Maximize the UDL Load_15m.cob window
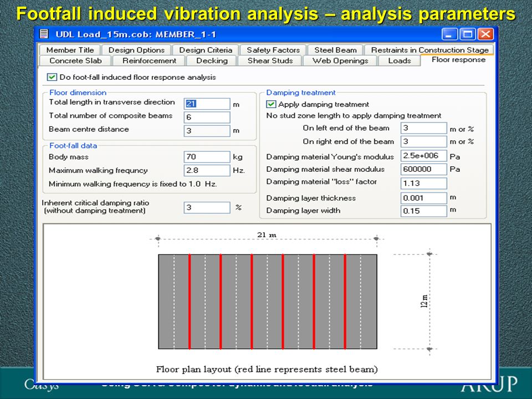The height and width of the screenshot is (399, 532). pos(468,34)
